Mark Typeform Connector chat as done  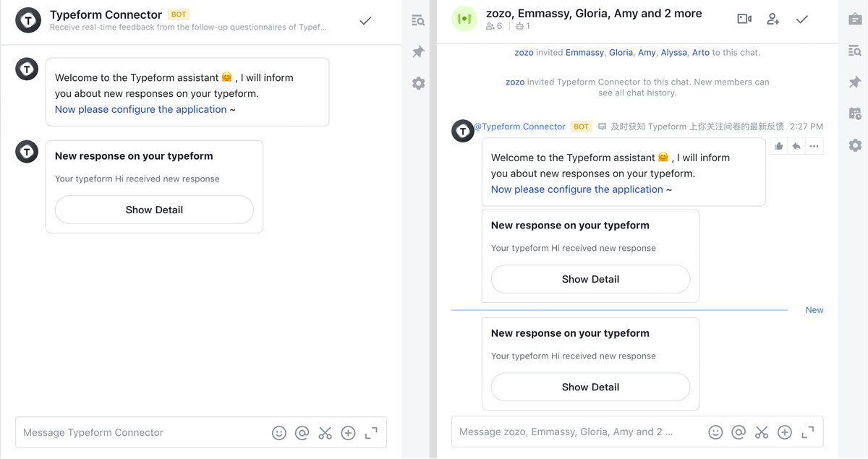tap(365, 21)
